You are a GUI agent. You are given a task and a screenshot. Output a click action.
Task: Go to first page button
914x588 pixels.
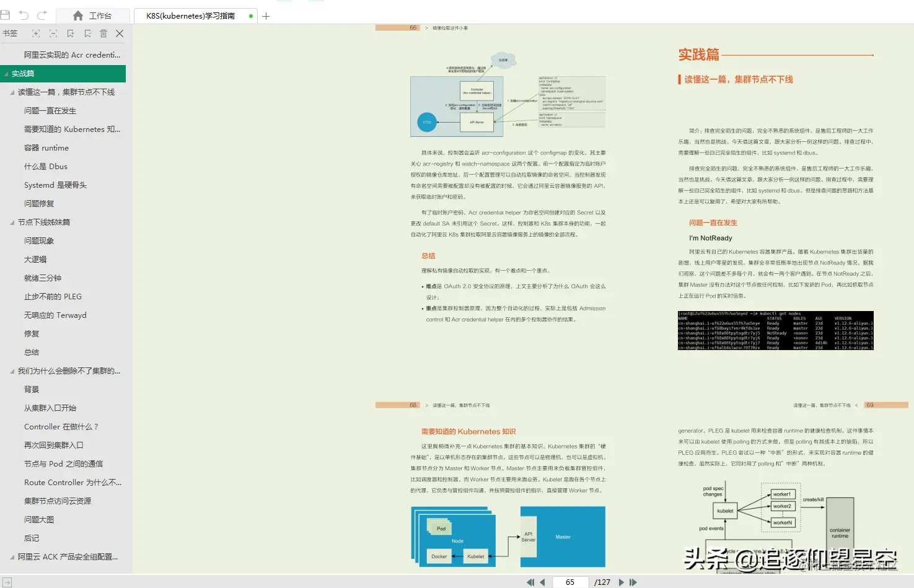tap(530, 582)
